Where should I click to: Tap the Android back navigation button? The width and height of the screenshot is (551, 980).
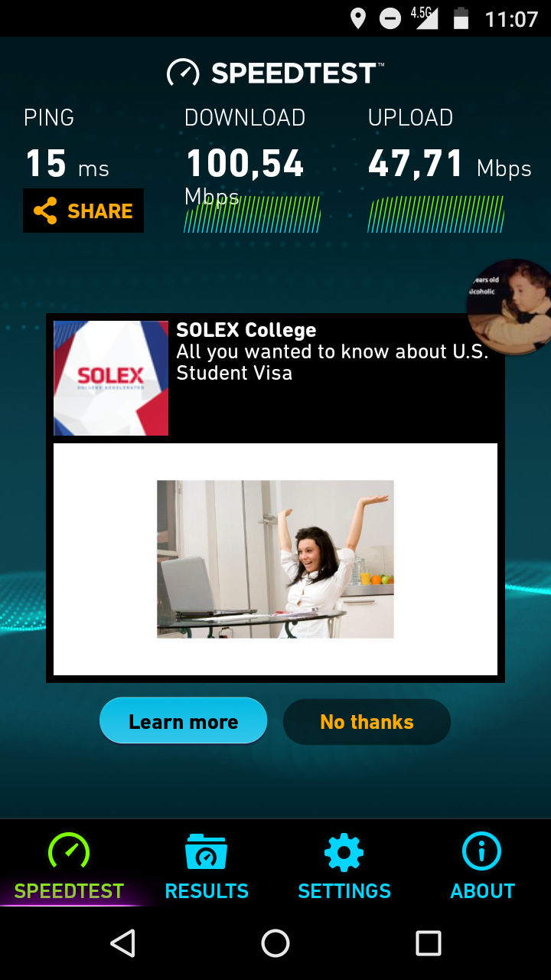[122, 943]
